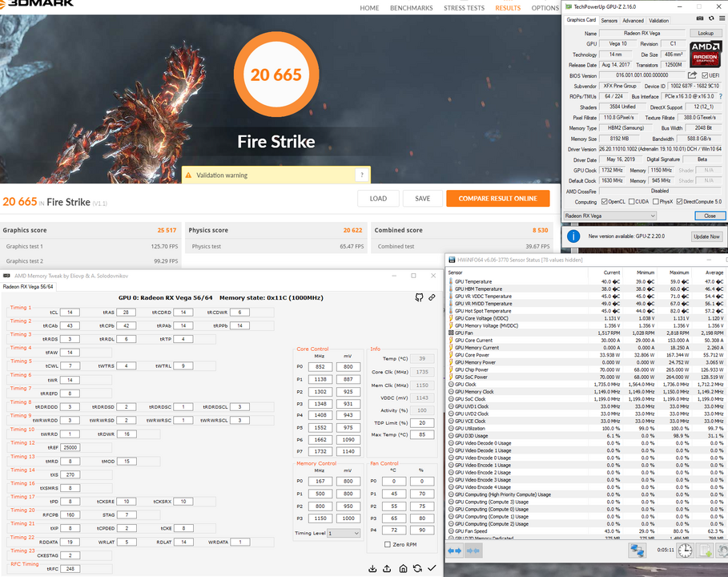The image size is (728, 577).
Task: Click Max Temp (°C) input field
Action: (x=422, y=435)
